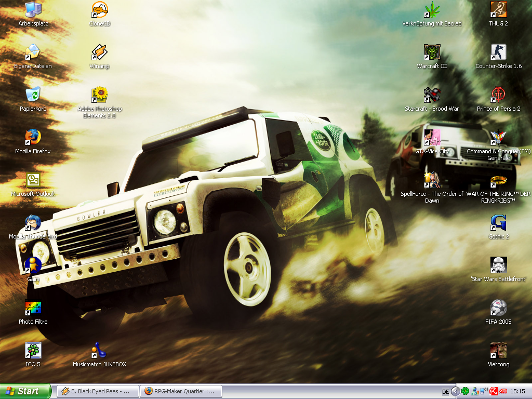Select the Microsoft Outlook desktop icon
Screen dimensions: 532x399
click(x=33, y=180)
